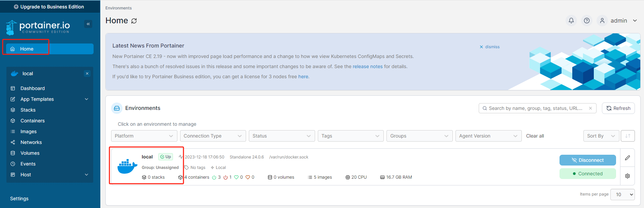Expand the Connection Type filter

coord(213,136)
